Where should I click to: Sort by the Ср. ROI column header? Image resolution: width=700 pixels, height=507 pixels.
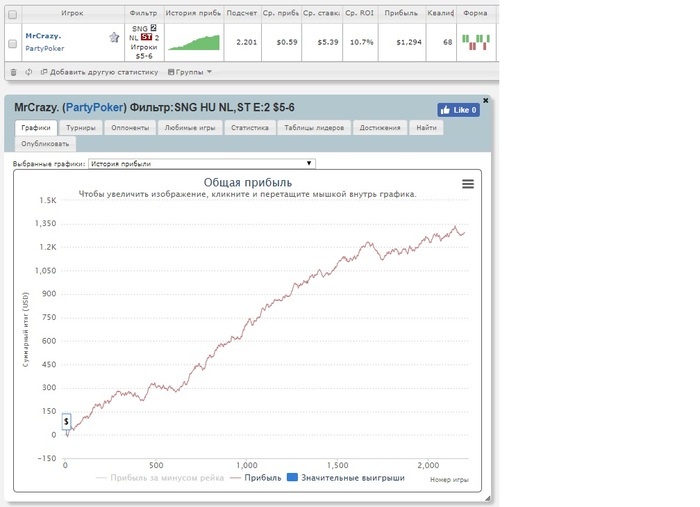[360, 13]
